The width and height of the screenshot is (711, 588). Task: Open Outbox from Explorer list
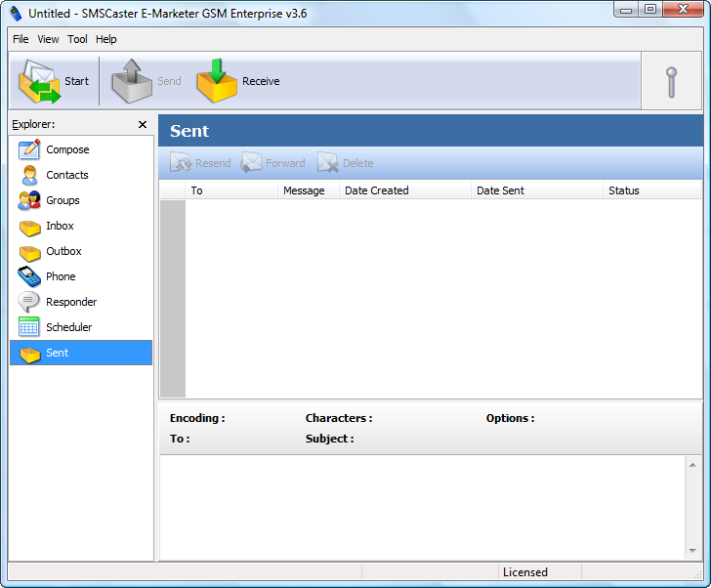point(81,251)
